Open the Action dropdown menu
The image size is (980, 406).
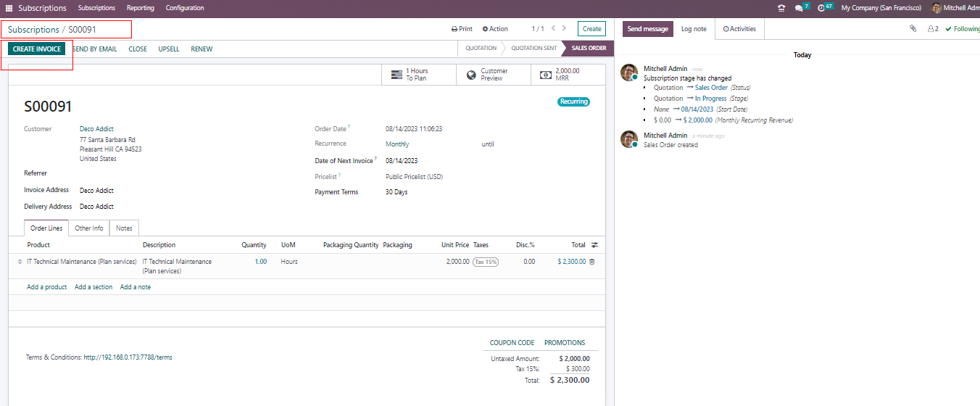tap(495, 29)
